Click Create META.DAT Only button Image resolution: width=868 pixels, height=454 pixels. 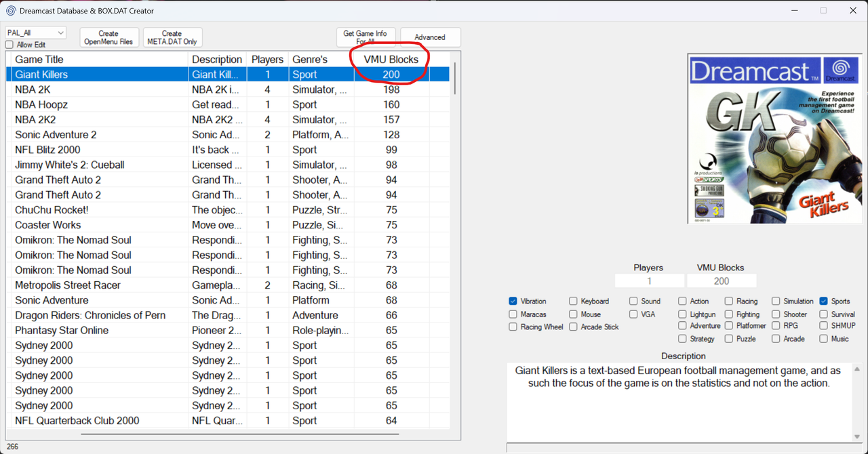point(172,37)
